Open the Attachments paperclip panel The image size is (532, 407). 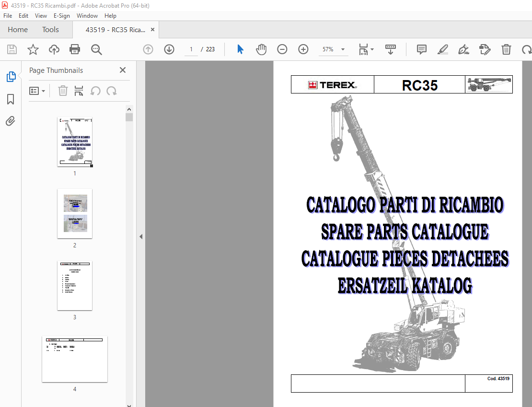point(11,121)
